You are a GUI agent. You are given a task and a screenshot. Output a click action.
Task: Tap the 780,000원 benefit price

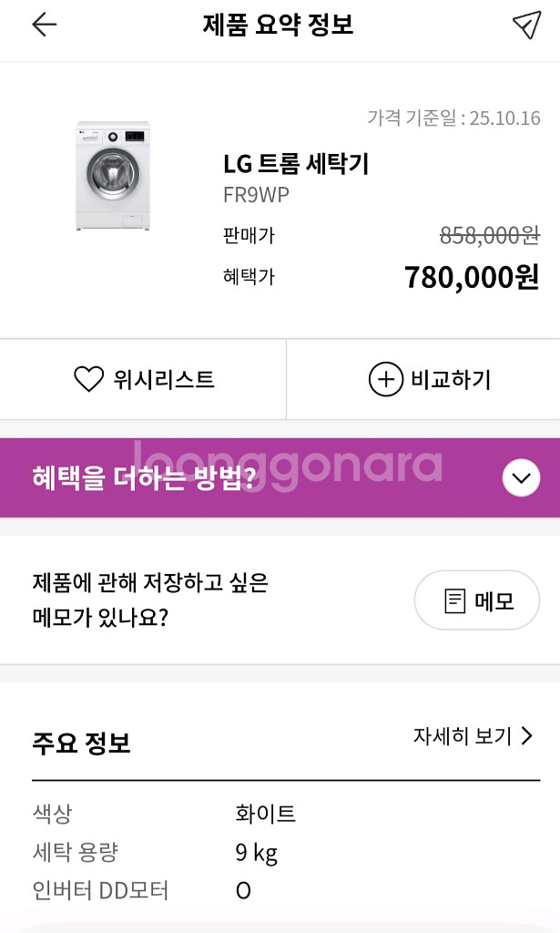472,277
